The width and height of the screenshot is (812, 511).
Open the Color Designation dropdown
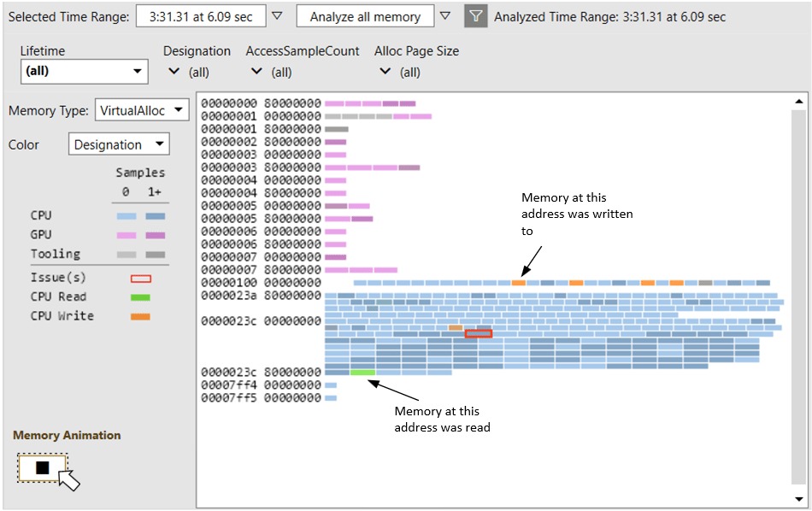coord(119,144)
